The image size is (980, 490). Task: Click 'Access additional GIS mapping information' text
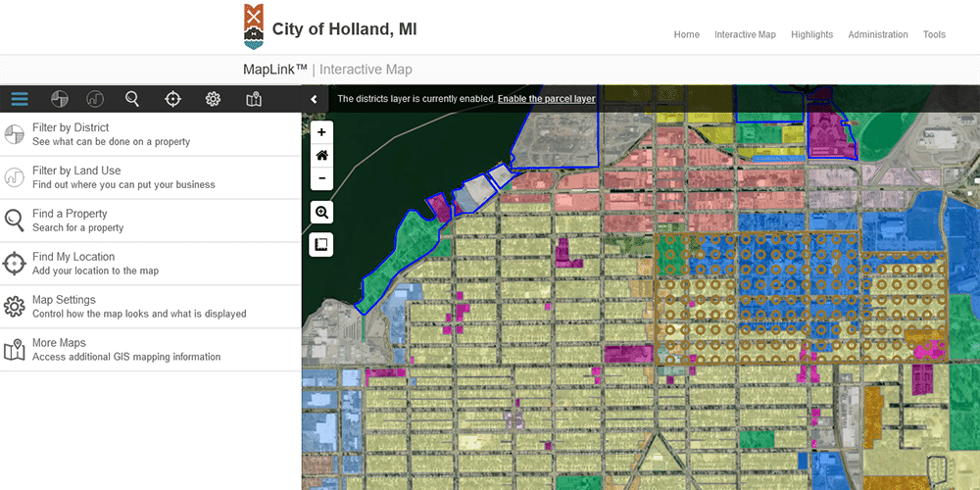click(126, 358)
